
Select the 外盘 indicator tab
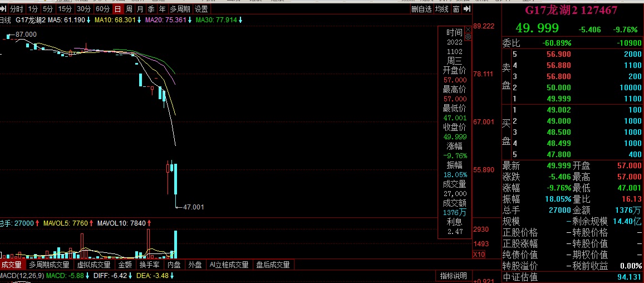(x=195, y=265)
